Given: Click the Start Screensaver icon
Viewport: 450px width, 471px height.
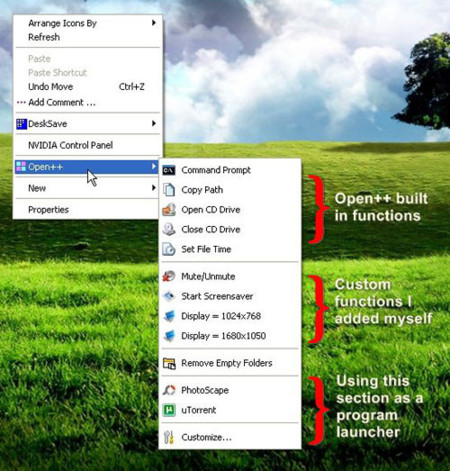Looking at the screenshot, I should coord(169,296).
